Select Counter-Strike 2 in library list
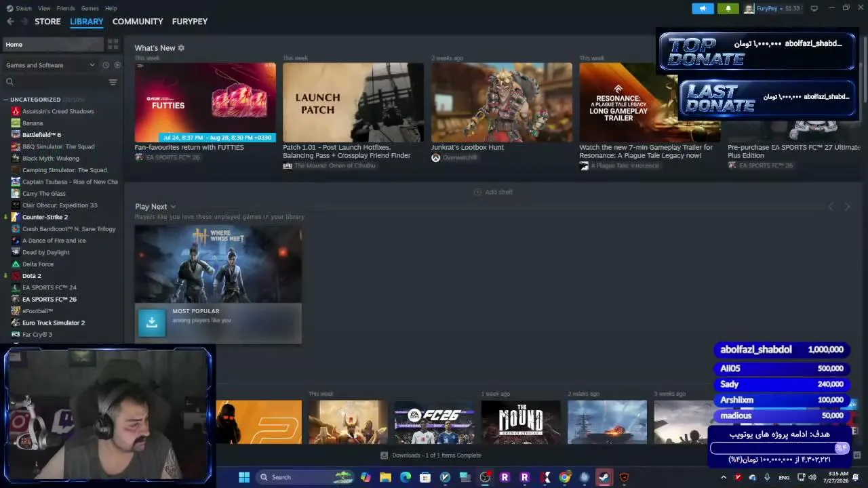868x488 pixels. [45, 217]
